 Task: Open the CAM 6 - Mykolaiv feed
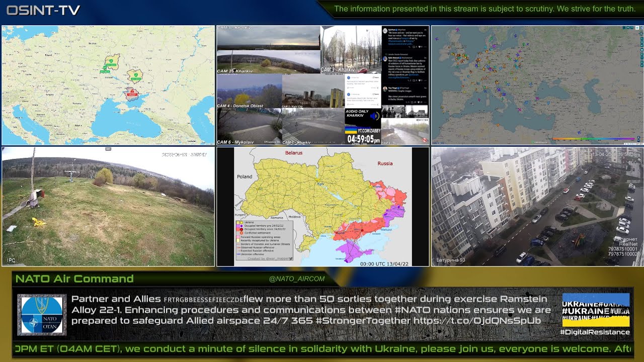coord(249,126)
